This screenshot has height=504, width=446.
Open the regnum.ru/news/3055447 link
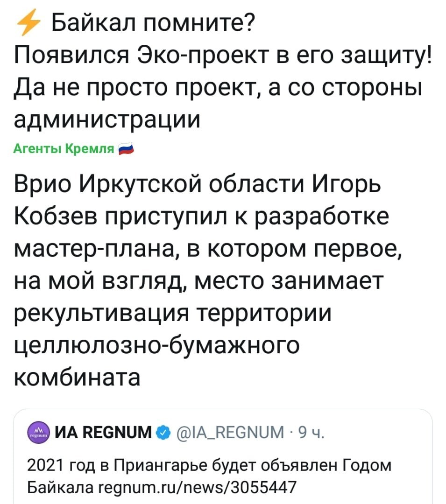click(195, 487)
